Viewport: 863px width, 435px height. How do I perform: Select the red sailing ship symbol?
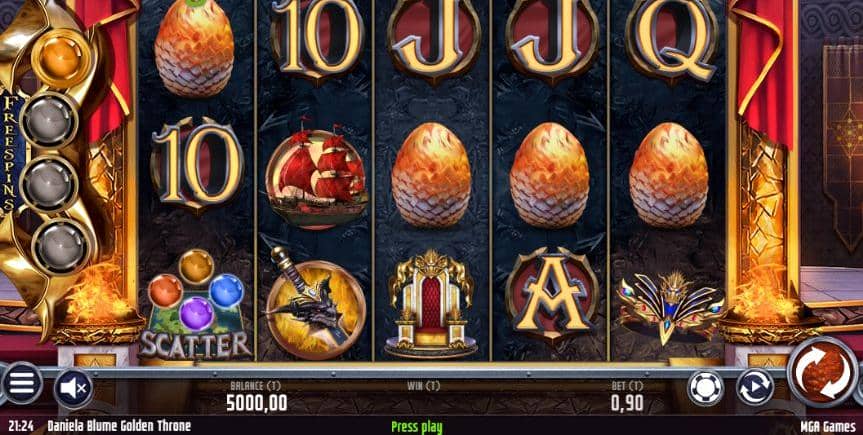click(317, 173)
